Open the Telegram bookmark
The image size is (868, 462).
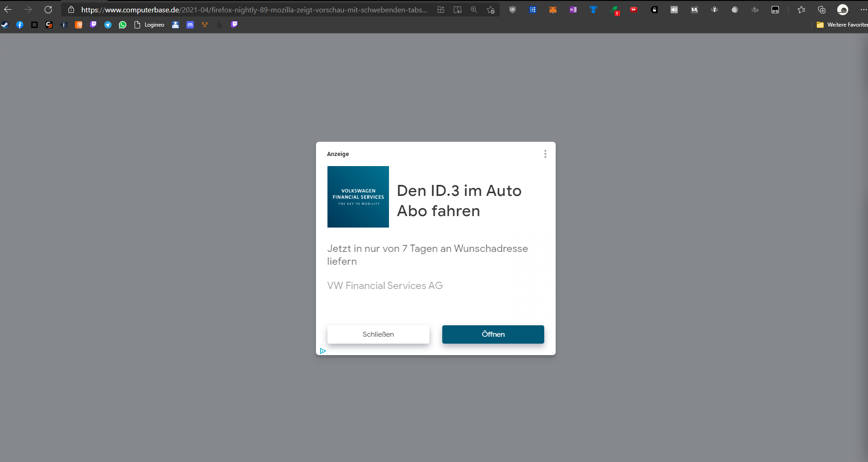[x=108, y=25]
